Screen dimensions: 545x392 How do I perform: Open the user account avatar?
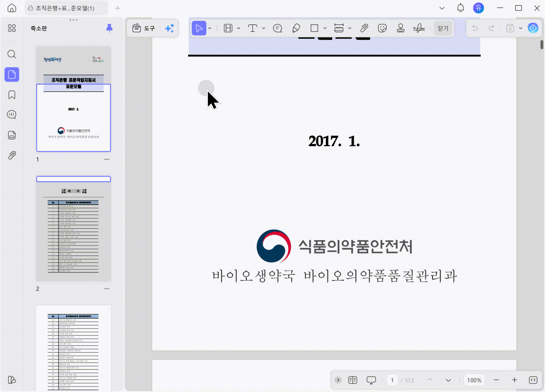pos(478,8)
